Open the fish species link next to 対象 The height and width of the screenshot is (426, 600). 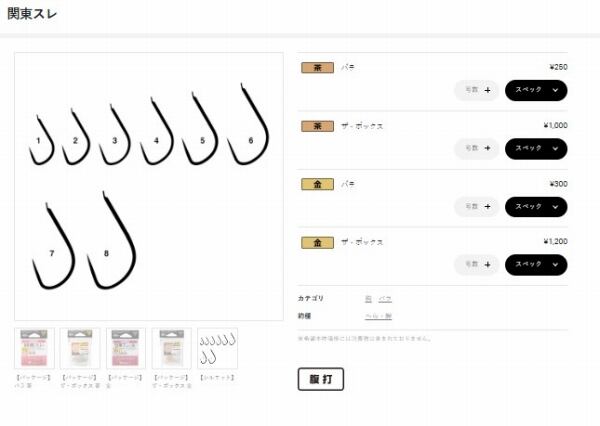[378, 316]
